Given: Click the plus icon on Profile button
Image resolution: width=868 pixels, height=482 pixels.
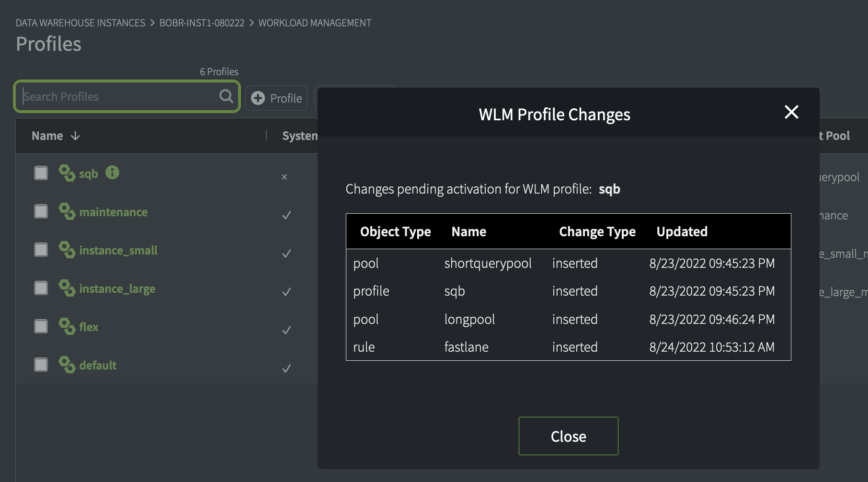Looking at the screenshot, I should coord(258,98).
